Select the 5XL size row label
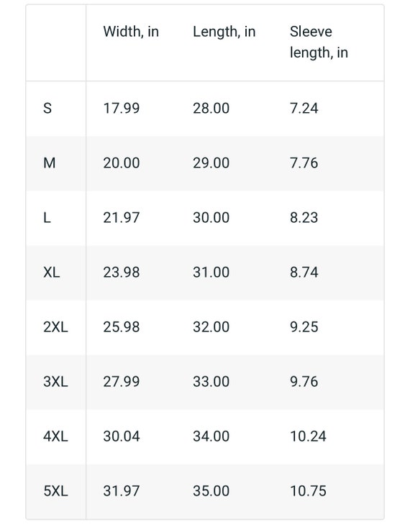Screen dimensions: 410x532 click(x=55, y=491)
